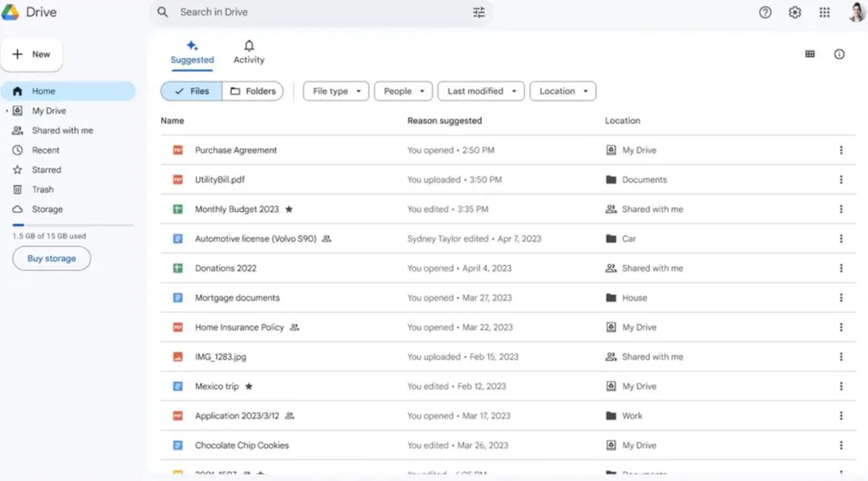868x481 pixels.
Task: Toggle the star on Monthly Budget 2023
Action: (289, 209)
